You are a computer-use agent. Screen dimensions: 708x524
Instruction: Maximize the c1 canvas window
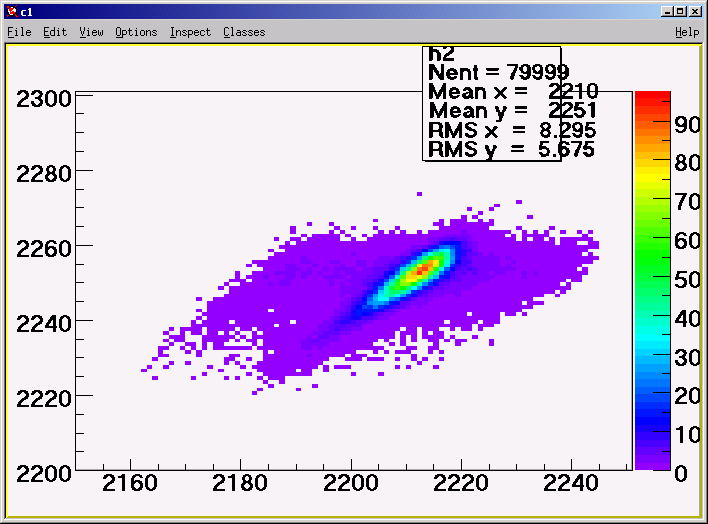[680, 11]
